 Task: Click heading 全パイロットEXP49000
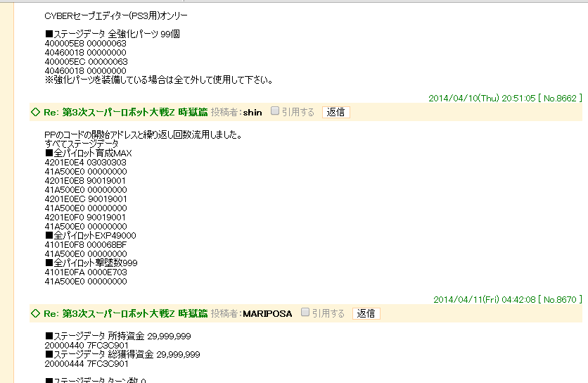(91, 235)
